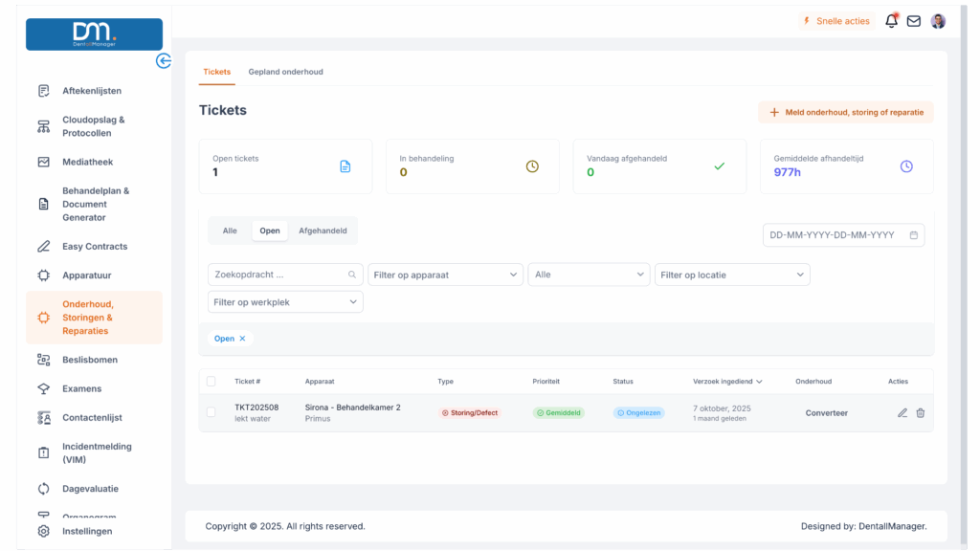Click the calendar icon in date field

click(914, 235)
